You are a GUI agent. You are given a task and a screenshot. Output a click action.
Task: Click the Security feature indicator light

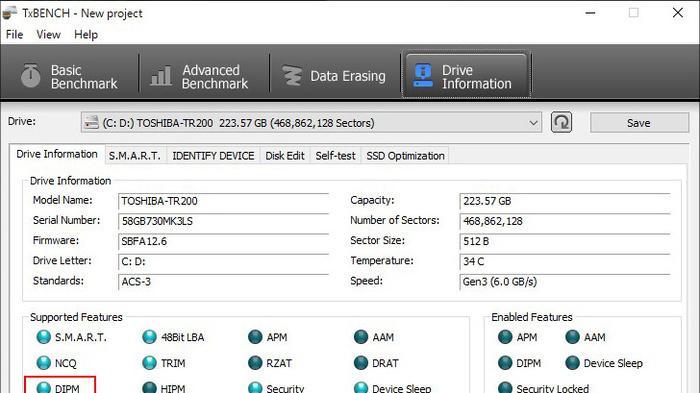click(x=255, y=387)
